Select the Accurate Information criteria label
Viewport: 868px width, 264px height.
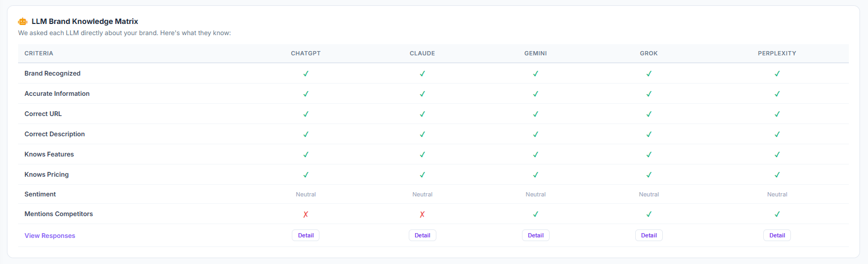pos(57,94)
